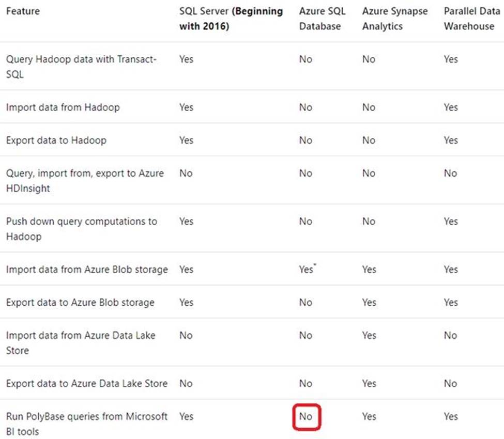Screen dimensions: 504x439
Task: Click the "Export data to Hadoop" feature
Action: (56, 140)
